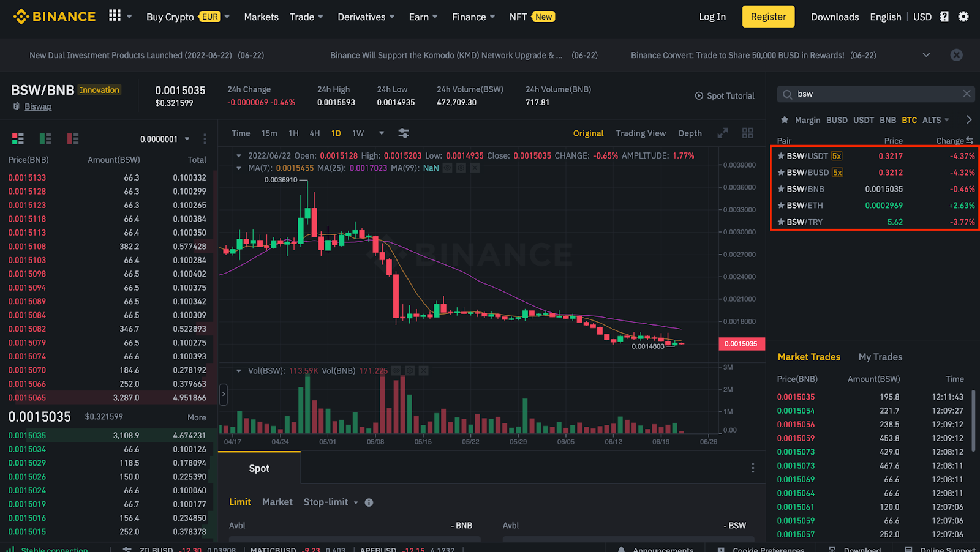The width and height of the screenshot is (980, 552).
Task: Open order book more options menu
Action: tap(205, 139)
